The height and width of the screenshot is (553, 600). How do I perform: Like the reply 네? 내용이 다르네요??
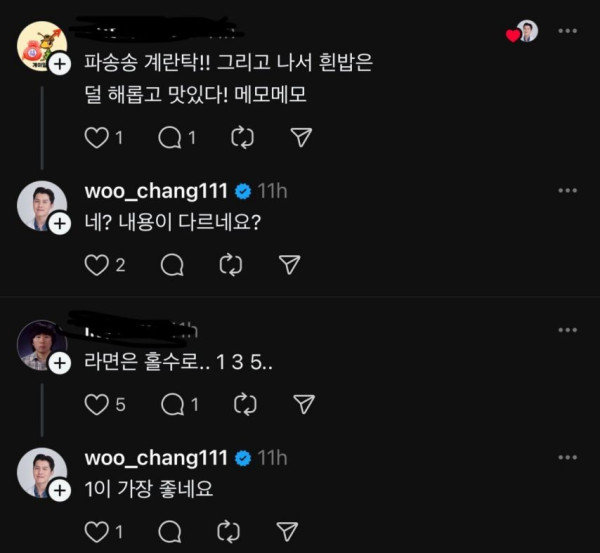pyautogui.click(x=96, y=264)
